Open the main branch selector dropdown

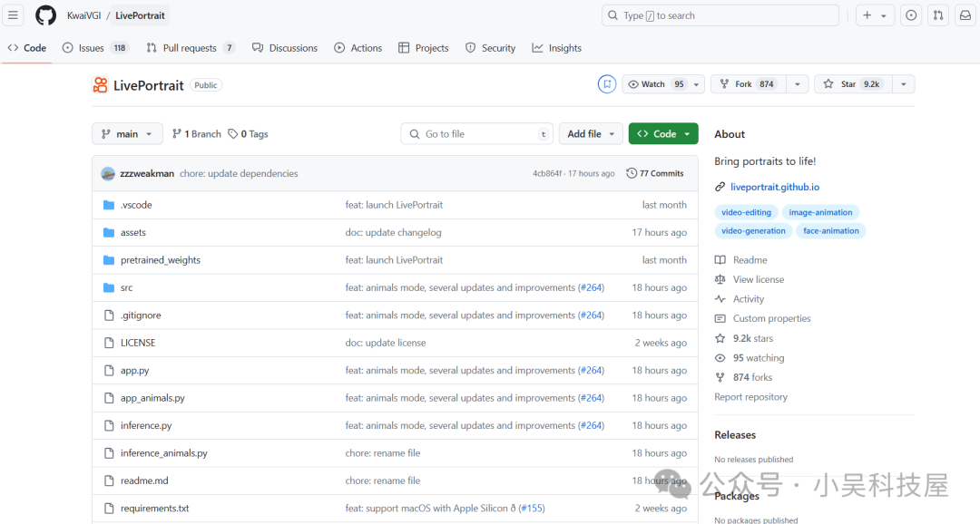(x=128, y=134)
